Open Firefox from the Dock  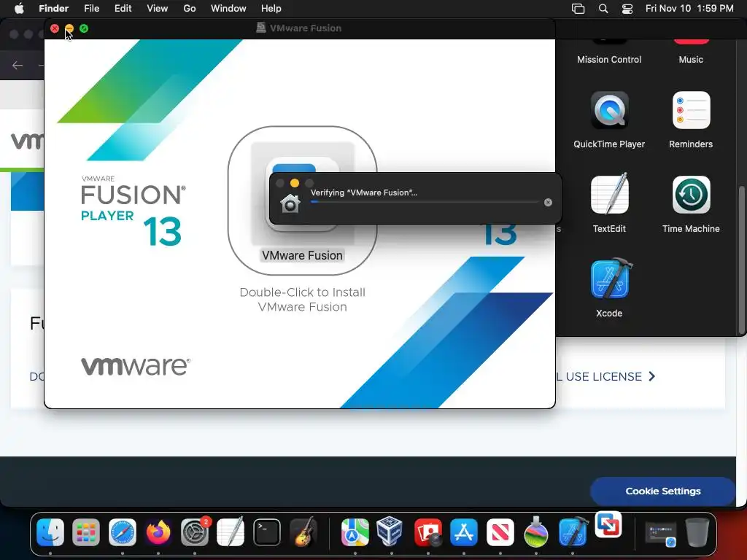click(x=158, y=532)
